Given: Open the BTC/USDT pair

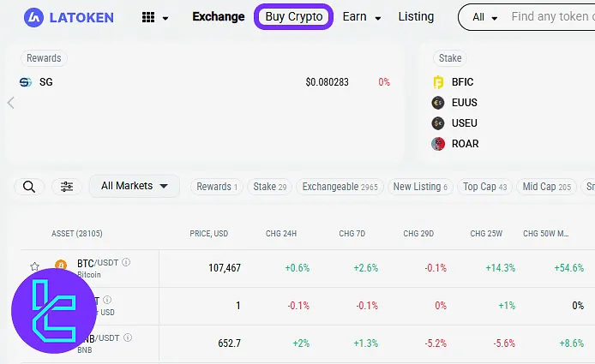Looking at the screenshot, I should pos(98,263).
